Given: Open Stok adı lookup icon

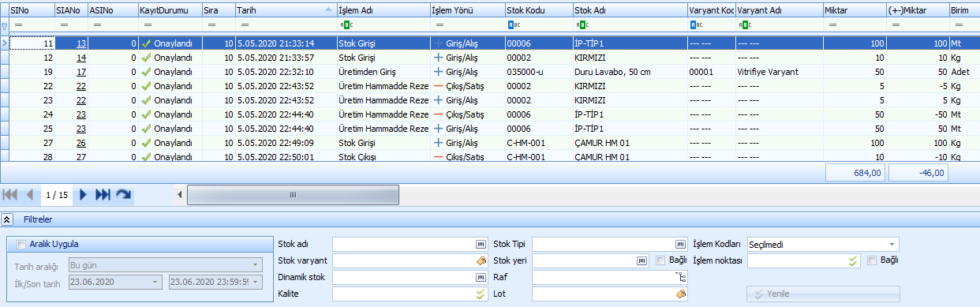Looking at the screenshot, I should 481,244.
